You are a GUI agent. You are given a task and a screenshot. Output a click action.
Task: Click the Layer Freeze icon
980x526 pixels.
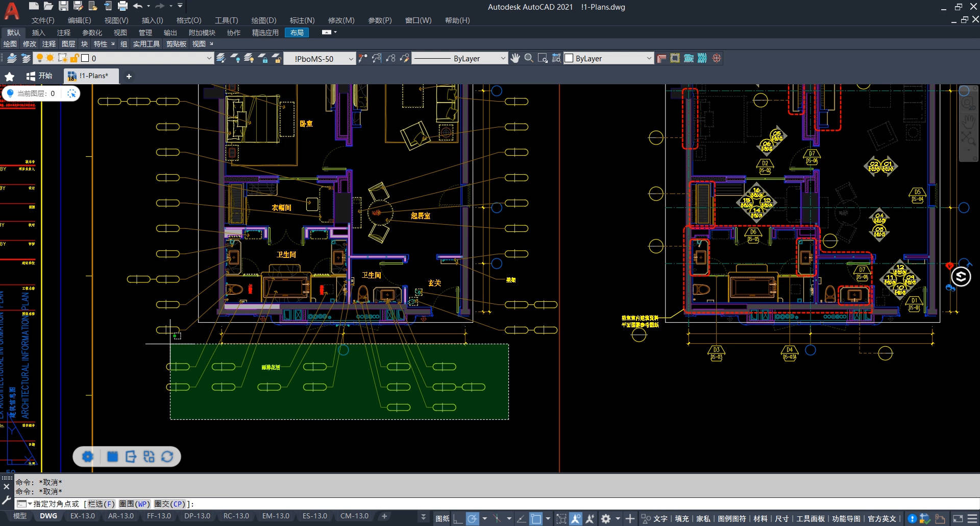pos(249,58)
